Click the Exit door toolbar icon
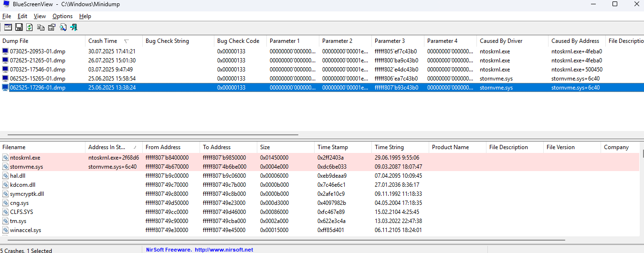644x253 pixels. click(74, 27)
